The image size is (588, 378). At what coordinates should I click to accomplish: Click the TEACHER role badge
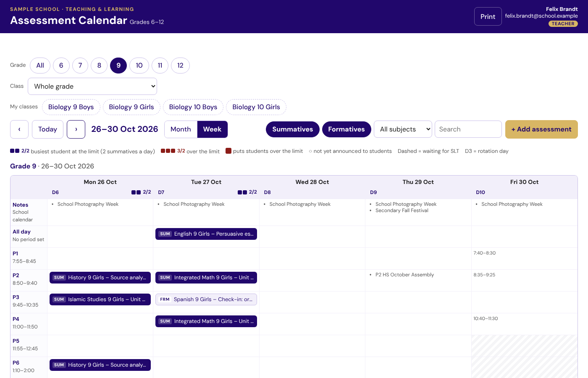(563, 24)
